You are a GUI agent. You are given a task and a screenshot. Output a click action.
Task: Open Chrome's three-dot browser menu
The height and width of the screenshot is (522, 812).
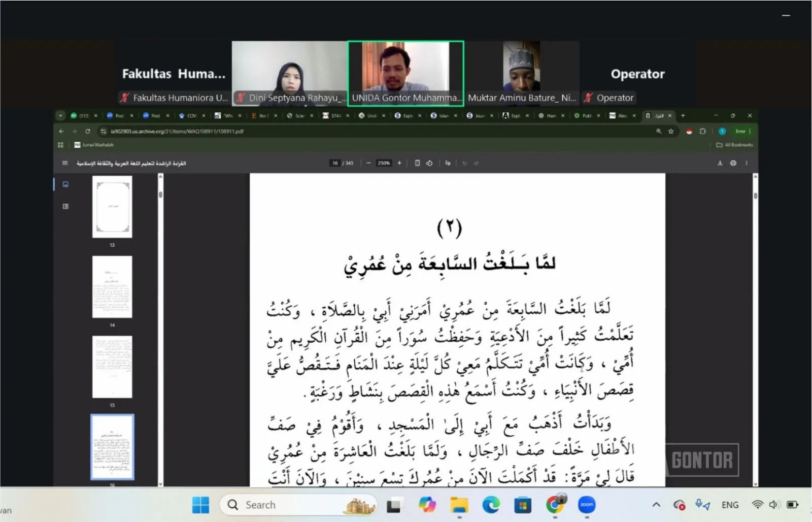pyautogui.click(x=750, y=131)
